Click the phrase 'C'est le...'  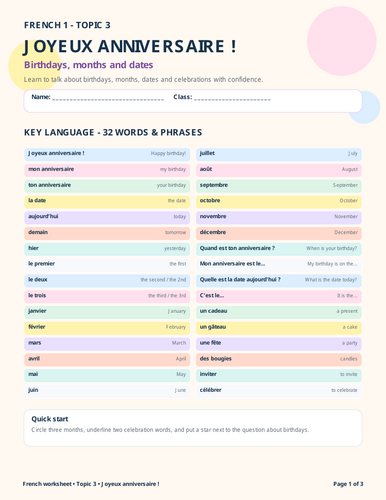pos(212,295)
